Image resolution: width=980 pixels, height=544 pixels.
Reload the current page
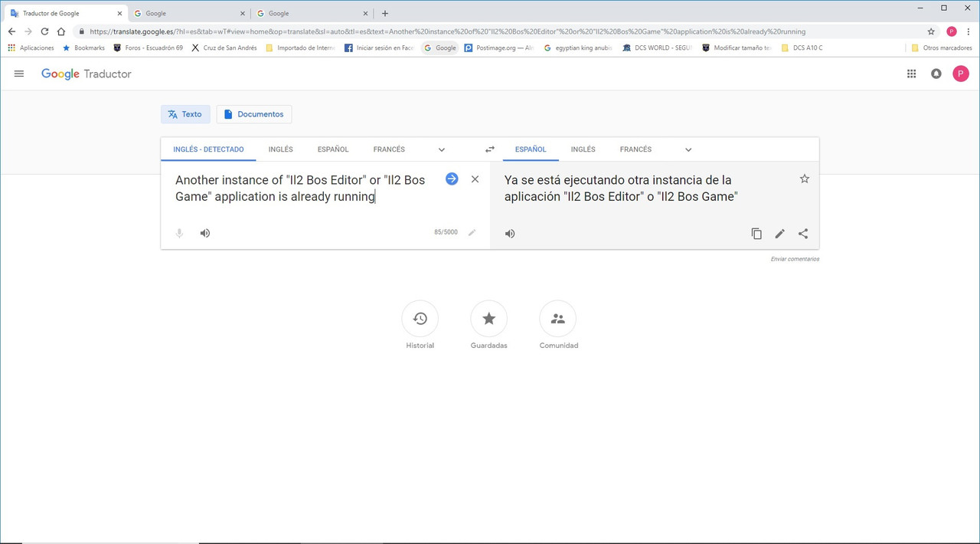click(x=44, y=31)
